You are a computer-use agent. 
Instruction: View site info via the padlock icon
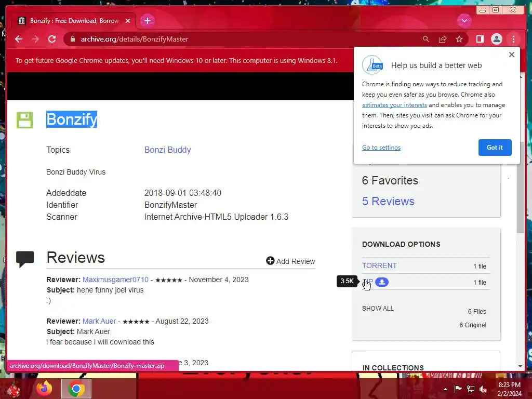pyautogui.click(x=72, y=39)
